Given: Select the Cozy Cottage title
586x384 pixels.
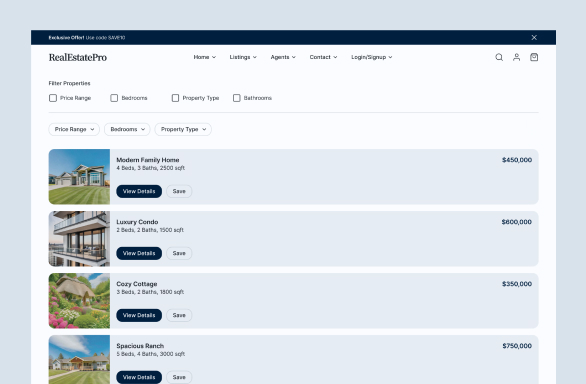Looking at the screenshot, I should [137, 284].
